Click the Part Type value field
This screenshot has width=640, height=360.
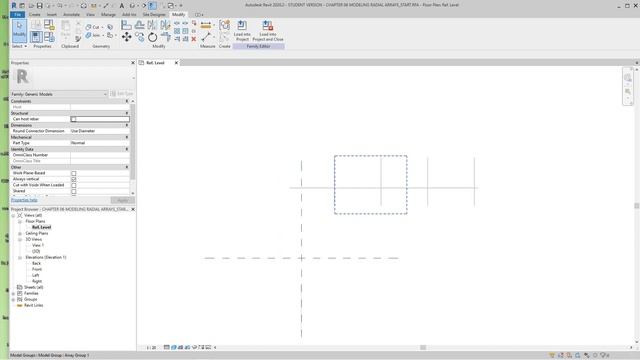coord(100,143)
